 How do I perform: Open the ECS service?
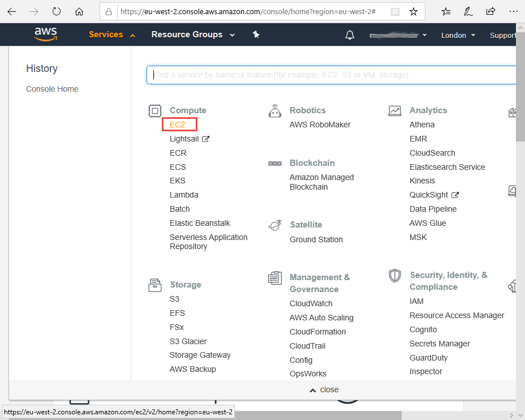[178, 167]
